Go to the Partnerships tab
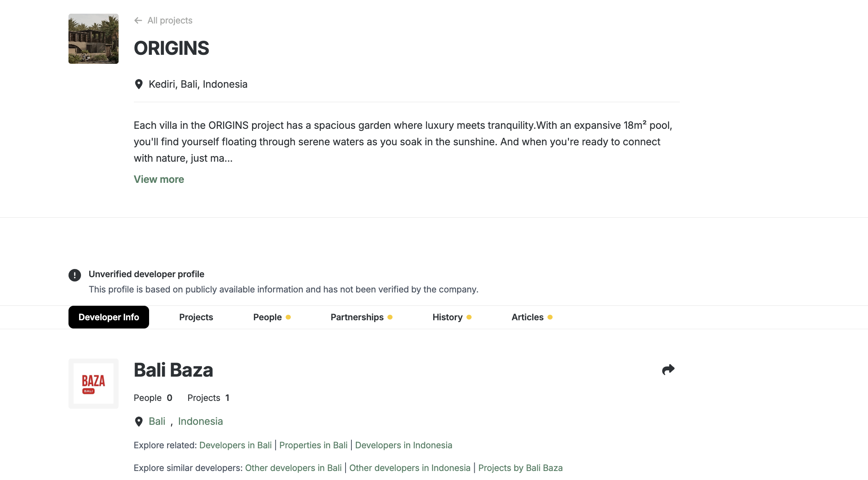 [x=357, y=317]
